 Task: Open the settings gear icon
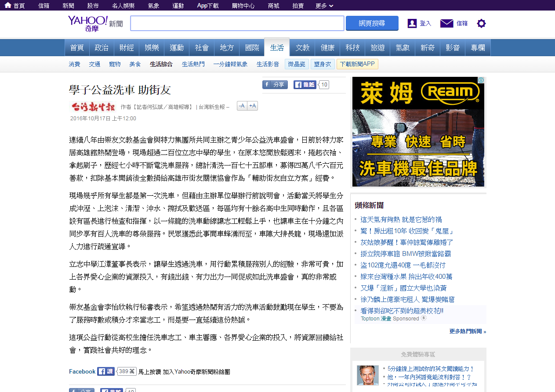(481, 23)
